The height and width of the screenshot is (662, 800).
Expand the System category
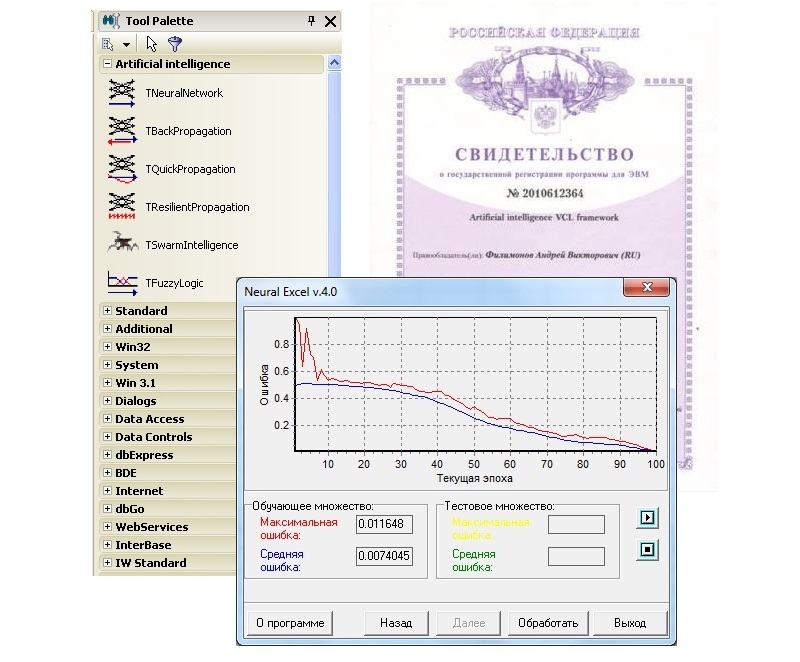(x=107, y=365)
